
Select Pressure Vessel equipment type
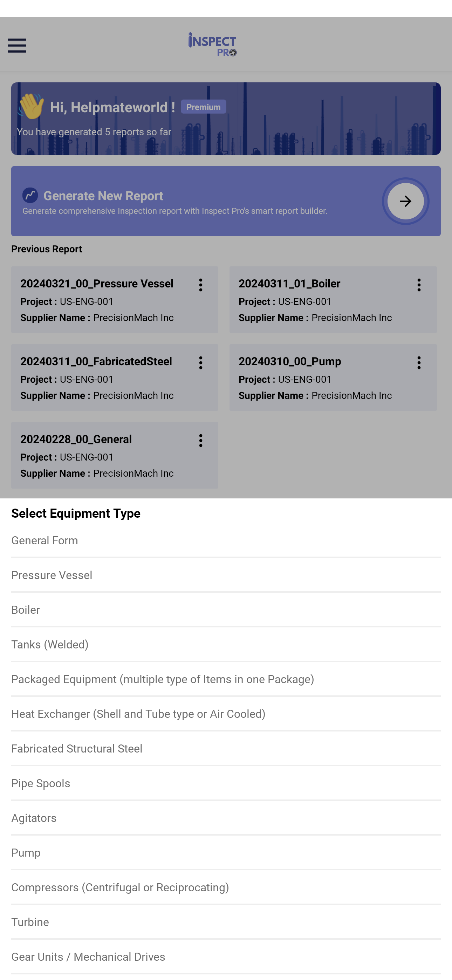pos(226,575)
